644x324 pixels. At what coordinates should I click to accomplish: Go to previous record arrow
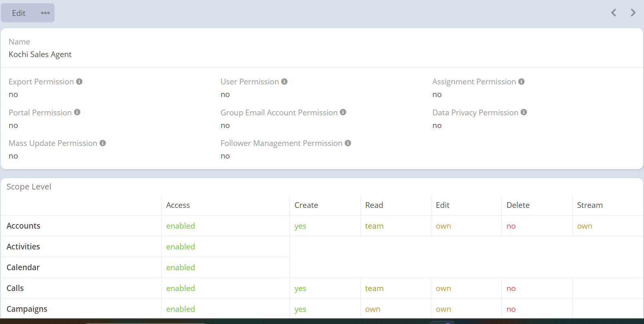pos(613,13)
